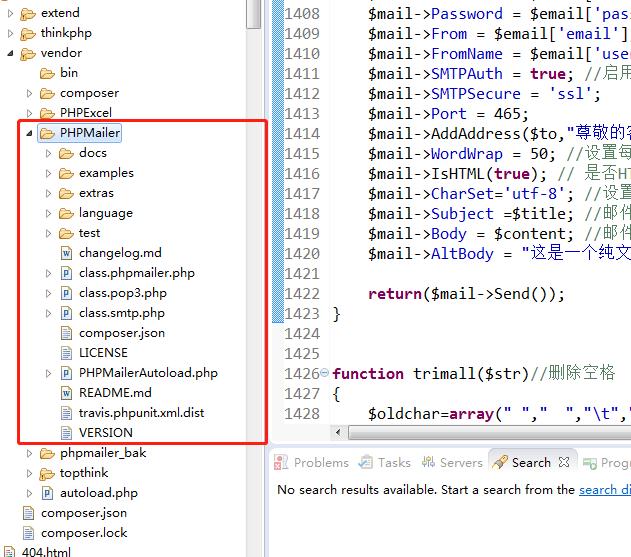The width and height of the screenshot is (631, 557).
Task: Click the class.phpmailer.php file icon
Action: tap(66, 273)
